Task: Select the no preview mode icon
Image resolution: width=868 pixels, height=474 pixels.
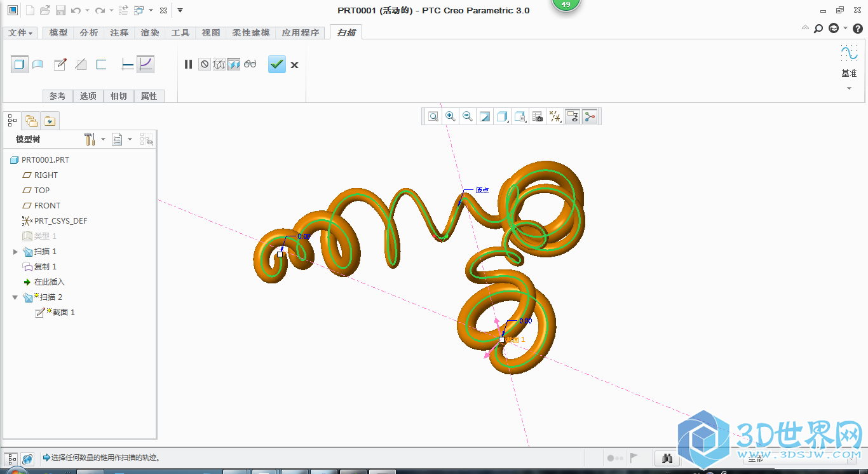Action: point(204,64)
